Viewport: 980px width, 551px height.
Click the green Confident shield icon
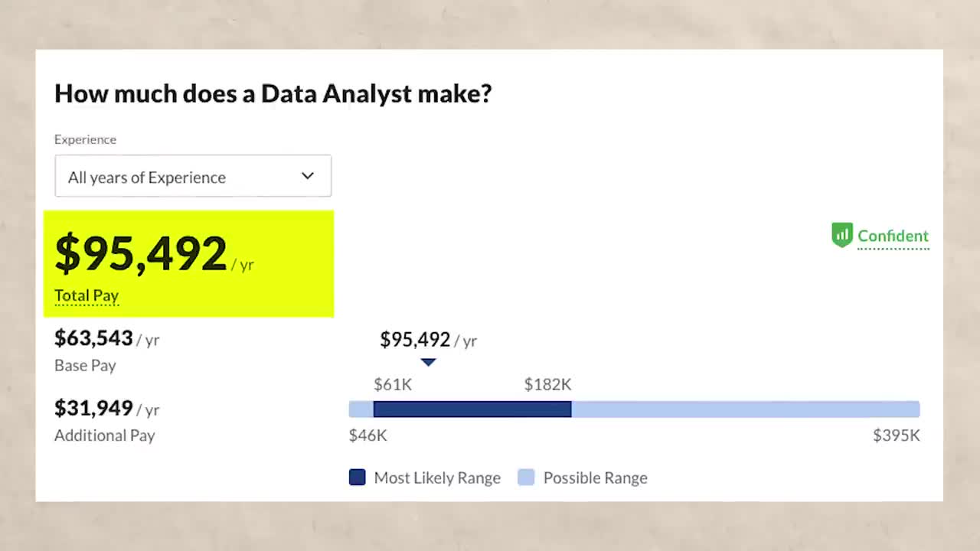[x=842, y=235]
